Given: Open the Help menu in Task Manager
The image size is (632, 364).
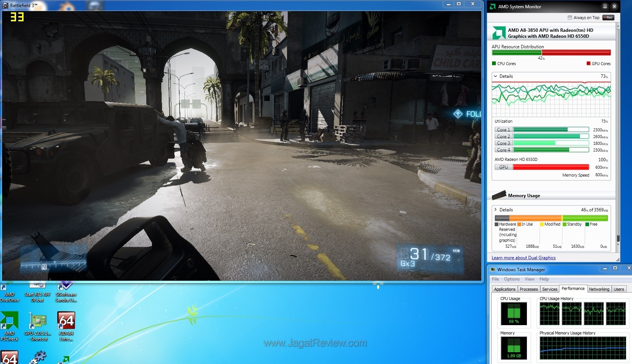Looking at the screenshot, I should tap(544, 279).
